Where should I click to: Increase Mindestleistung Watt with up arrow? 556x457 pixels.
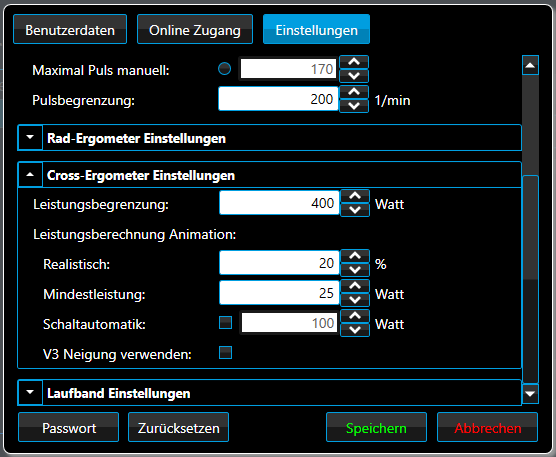pos(355,286)
